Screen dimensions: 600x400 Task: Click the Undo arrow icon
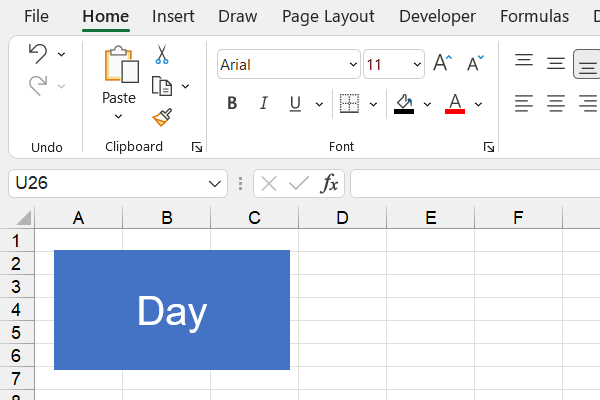pyautogui.click(x=37, y=54)
